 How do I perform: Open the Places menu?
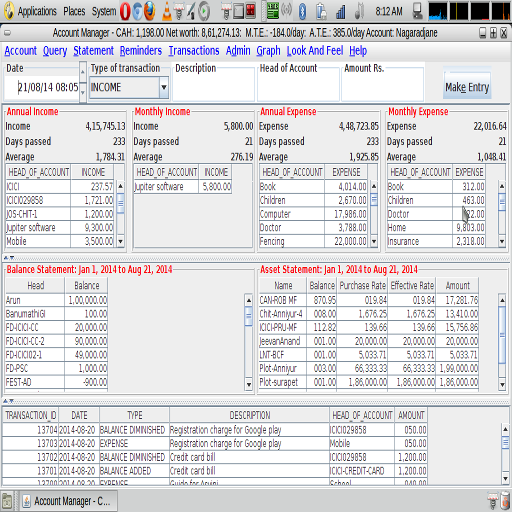click(x=74, y=12)
